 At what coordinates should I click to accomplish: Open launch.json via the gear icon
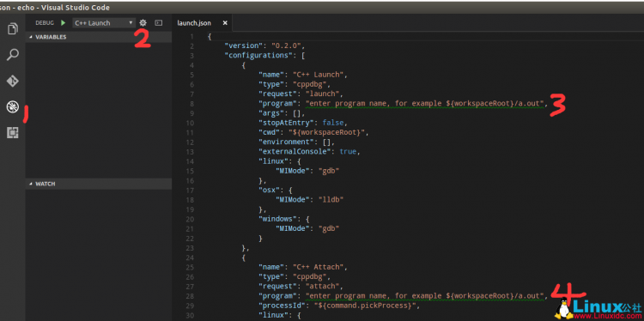[x=143, y=23]
